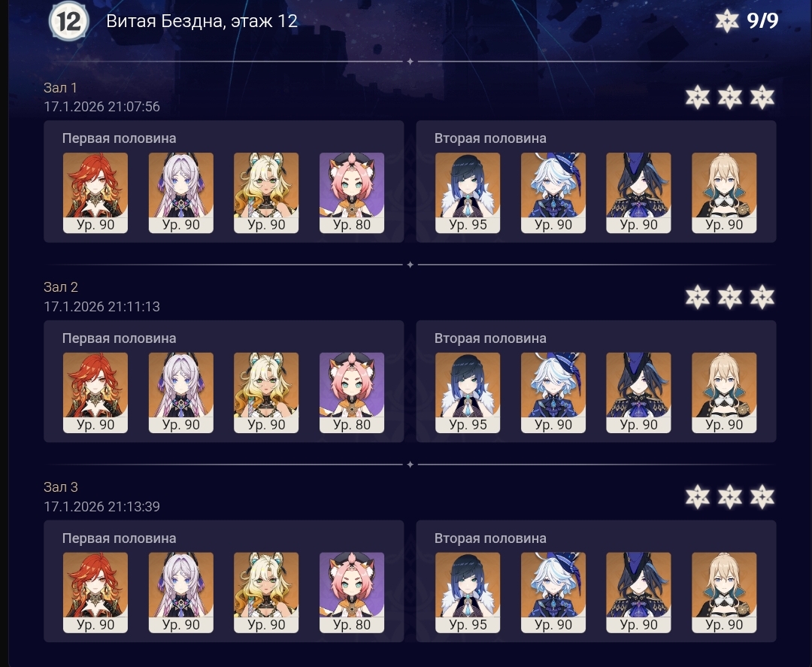The width and height of the screenshot is (812, 667).
Task: Click the star icon beside 9/9 total
Action: pos(727,21)
